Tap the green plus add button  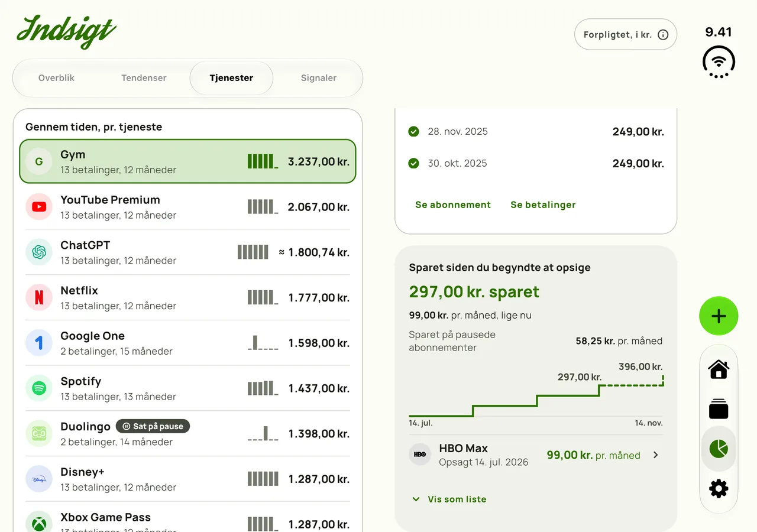click(719, 316)
